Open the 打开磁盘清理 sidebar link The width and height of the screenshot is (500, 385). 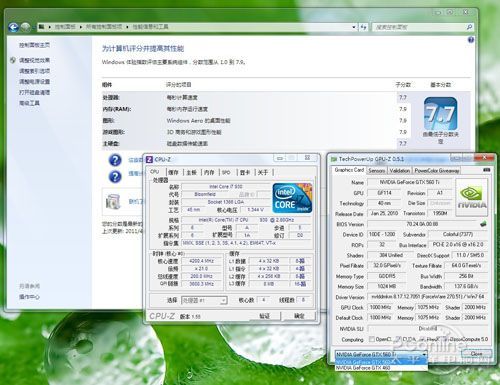[x=34, y=92]
